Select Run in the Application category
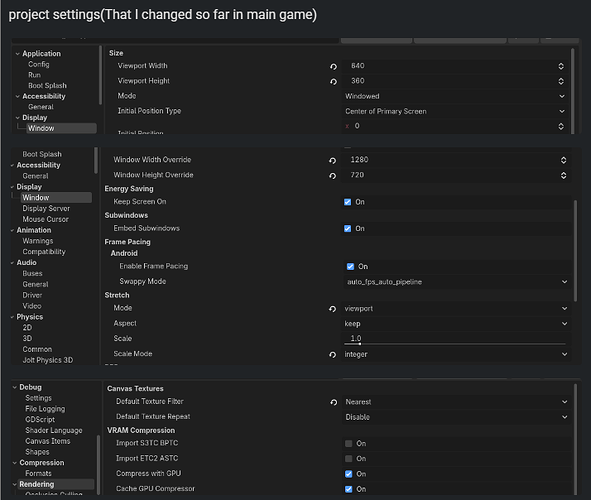Image resolution: width=591 pixels, height=500 pixels. (x=34, y=75)
